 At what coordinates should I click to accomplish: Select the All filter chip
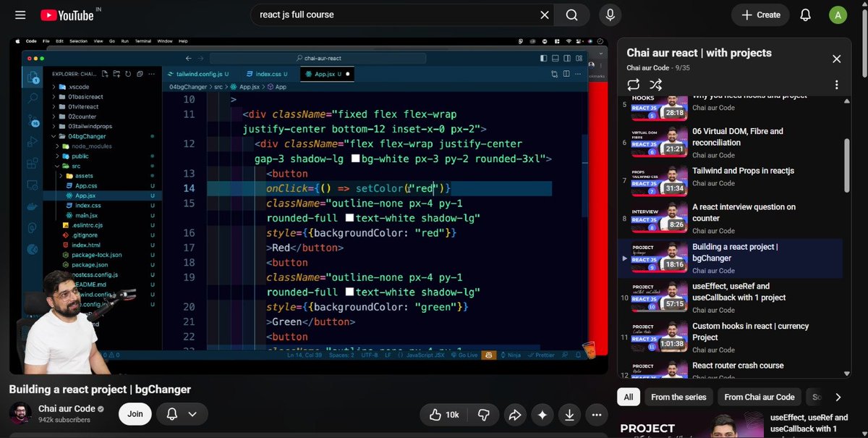pyautogui.click(x=628, y=397)
